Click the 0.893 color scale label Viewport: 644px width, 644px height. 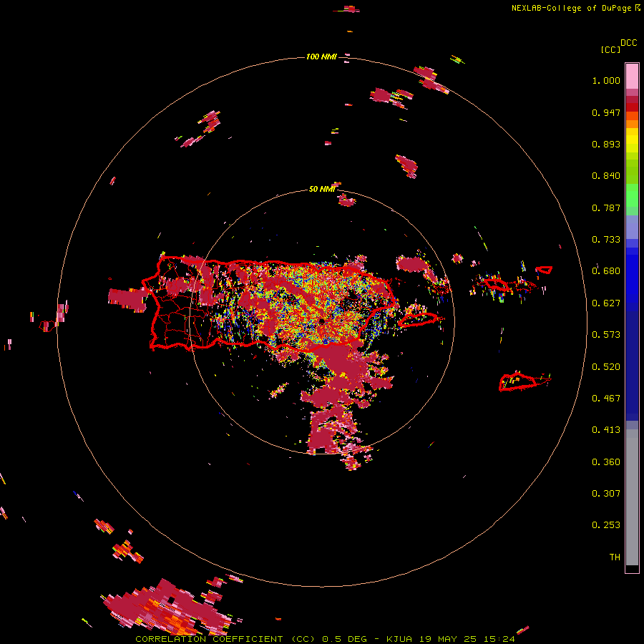(x=606, y=144)
